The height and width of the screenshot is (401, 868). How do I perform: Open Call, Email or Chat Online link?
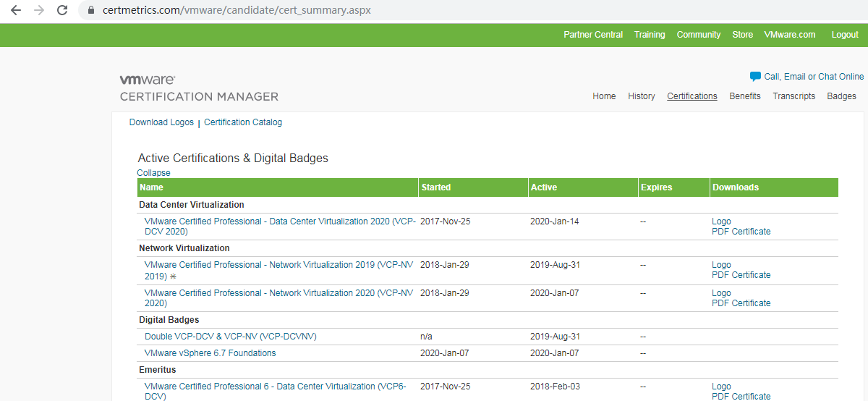click(814, 77)
